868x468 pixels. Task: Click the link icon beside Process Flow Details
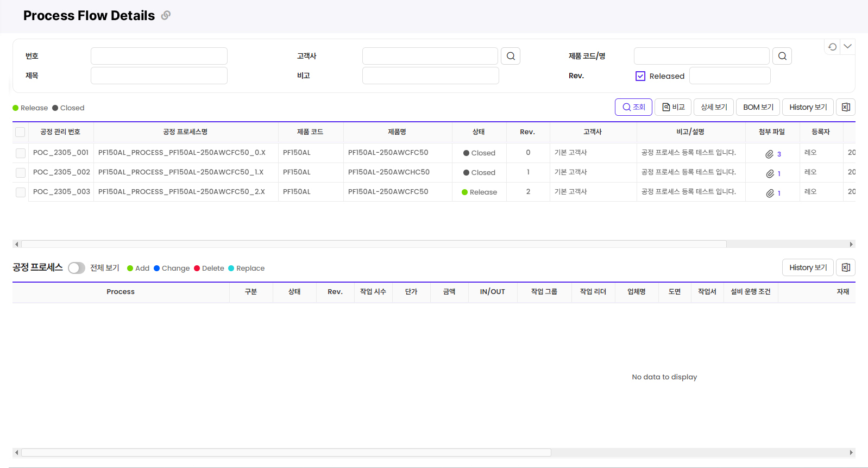(x=166, y=15)
